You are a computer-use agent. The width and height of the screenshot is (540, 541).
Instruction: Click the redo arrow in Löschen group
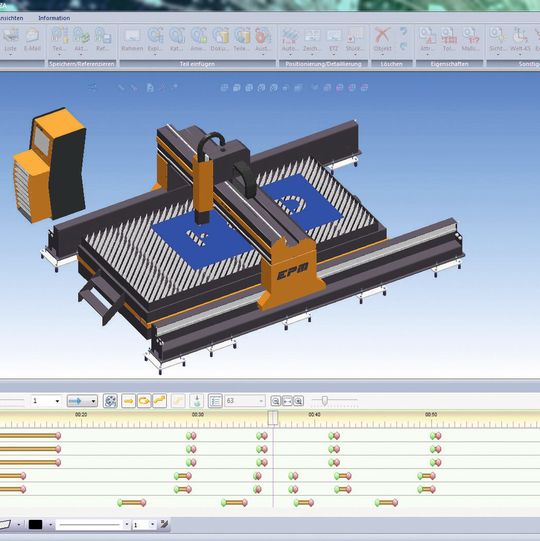pos(403,46)
